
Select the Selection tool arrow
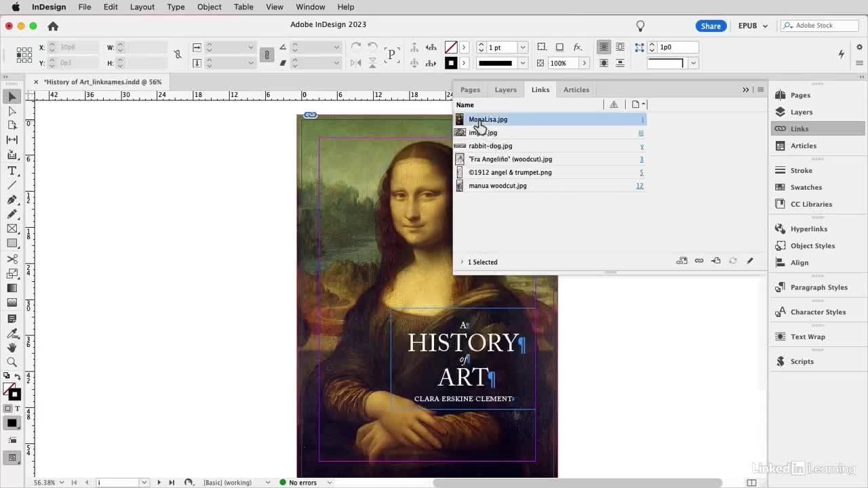[12, 97]
